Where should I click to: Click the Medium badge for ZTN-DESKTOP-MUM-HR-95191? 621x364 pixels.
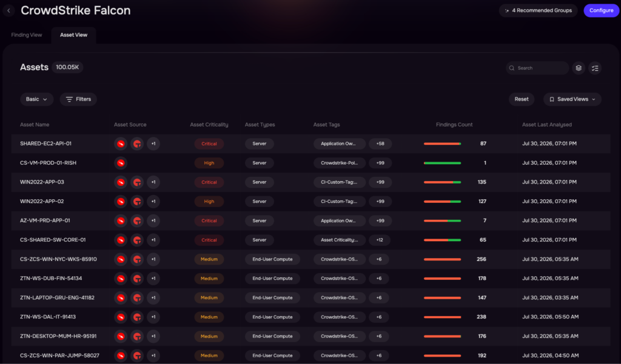(x=209, y=336)
